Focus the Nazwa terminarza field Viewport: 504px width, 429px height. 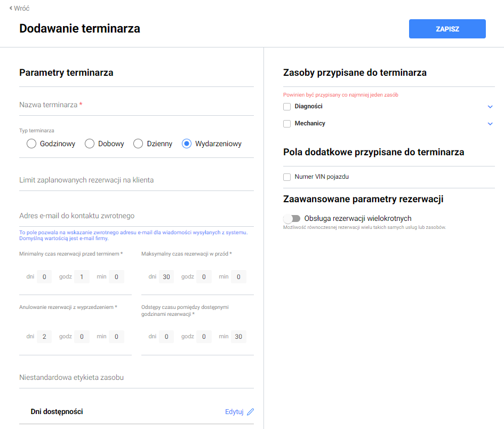pyautogui.click(x=136, y=105)
